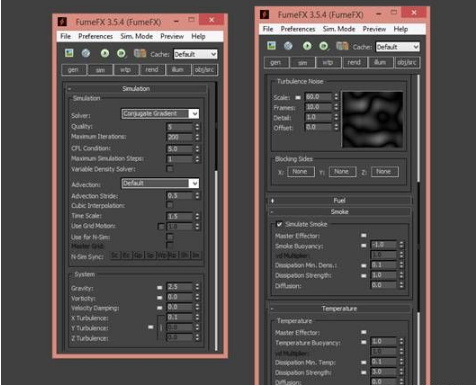The width and height of the screenshot is (476, 386).
Task: Open File menu in left window
Action: [x=66, y=36]
